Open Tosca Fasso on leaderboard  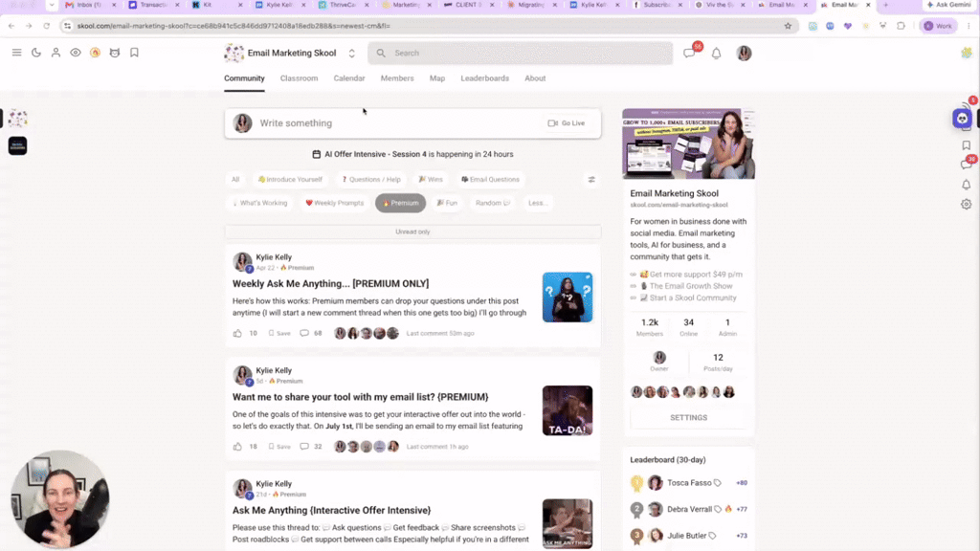tap(689, 483)
